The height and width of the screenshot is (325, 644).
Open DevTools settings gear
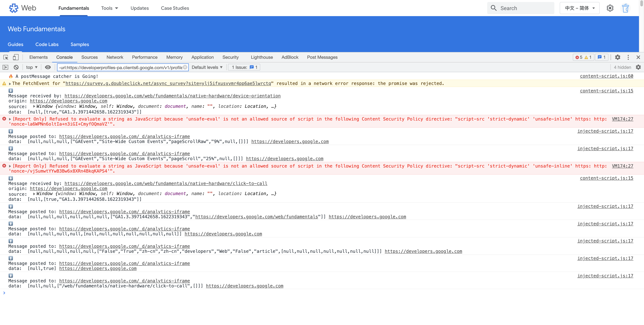point(617,57)
